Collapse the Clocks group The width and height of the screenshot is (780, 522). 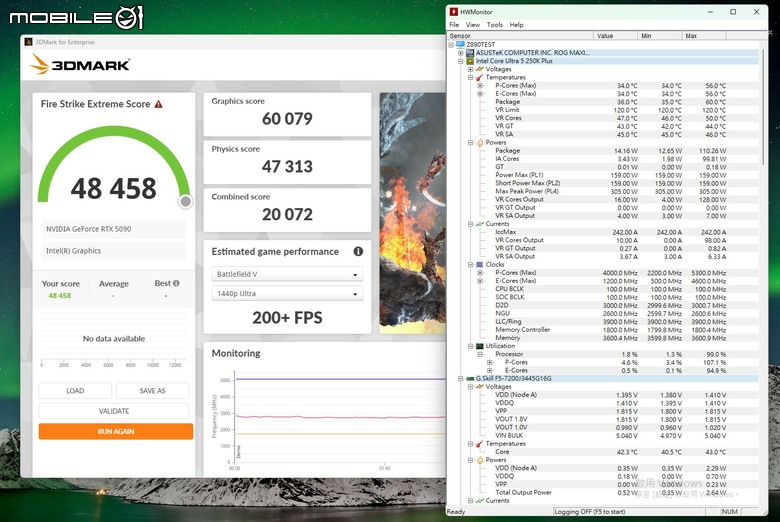pos(470,264)
